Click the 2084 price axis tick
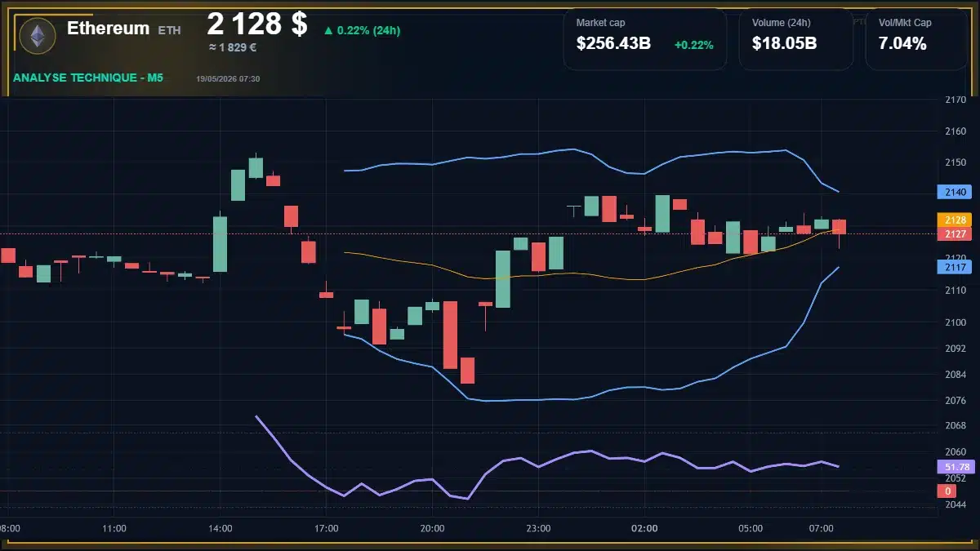Viewport: 980px width, 551px height. point(955,375)
